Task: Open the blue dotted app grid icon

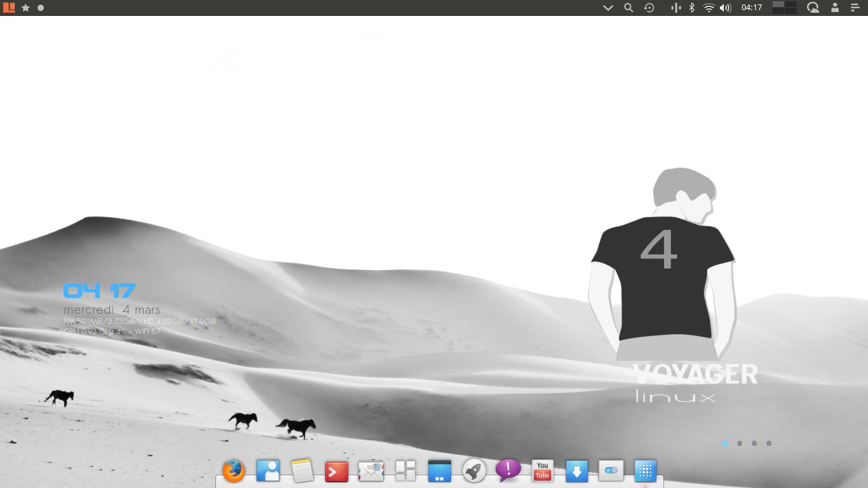Action: 646,471
